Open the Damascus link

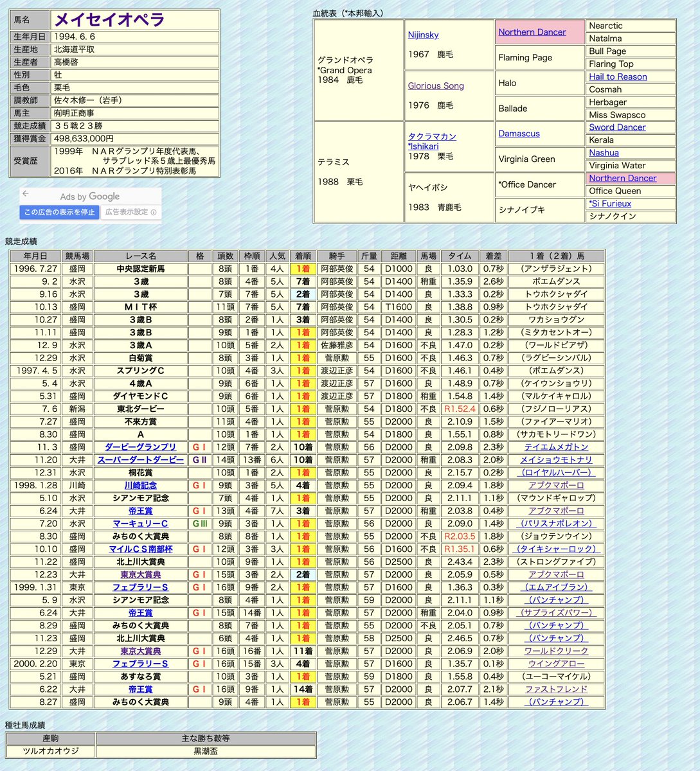click(x=519, y=134)
